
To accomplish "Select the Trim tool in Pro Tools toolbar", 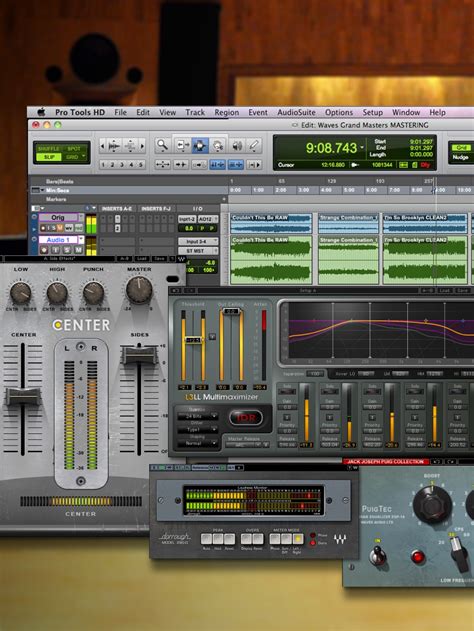I will coord(182,145).
